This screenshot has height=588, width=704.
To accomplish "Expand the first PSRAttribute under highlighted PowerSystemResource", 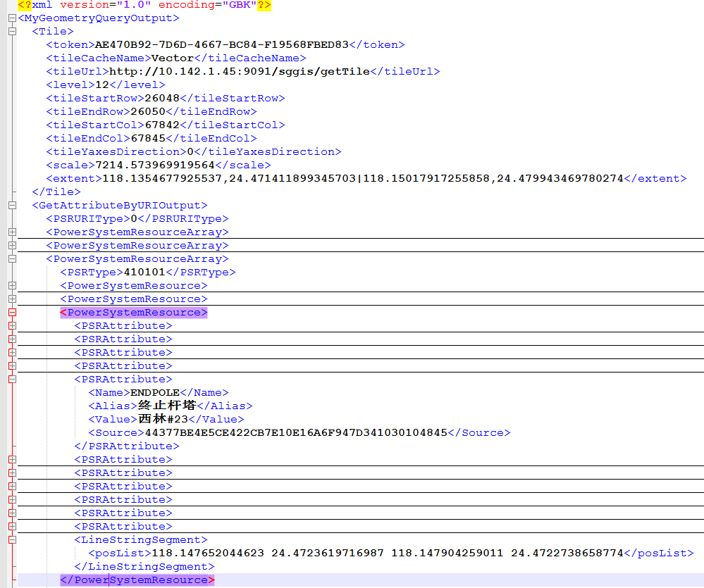I will click(13, 326).
